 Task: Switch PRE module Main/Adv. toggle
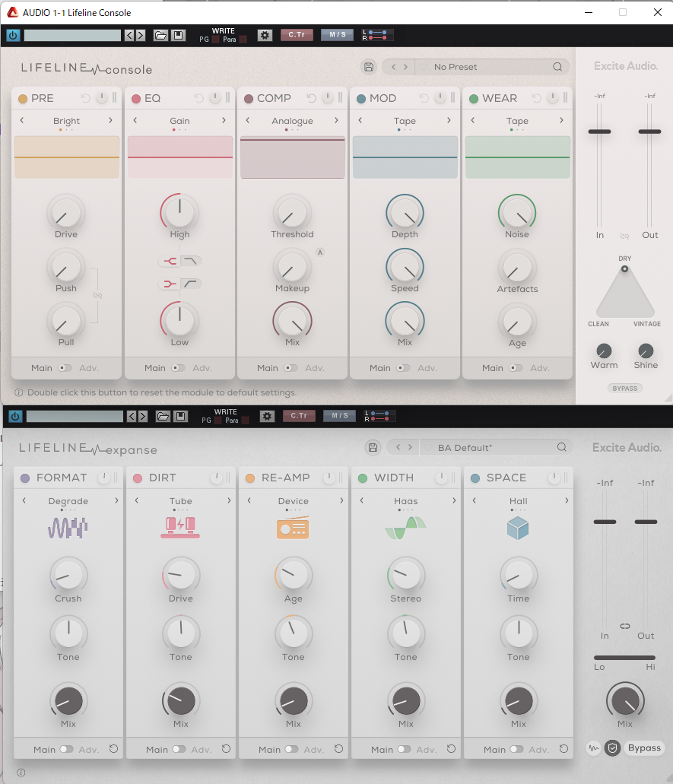click(x=65, y=368)
